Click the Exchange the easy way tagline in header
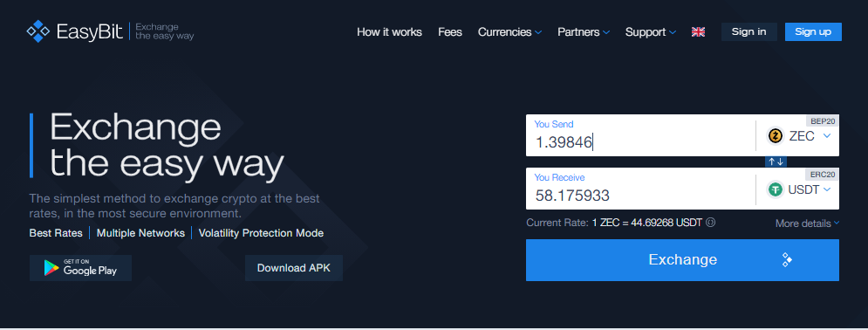 click(x=164, y=31)
